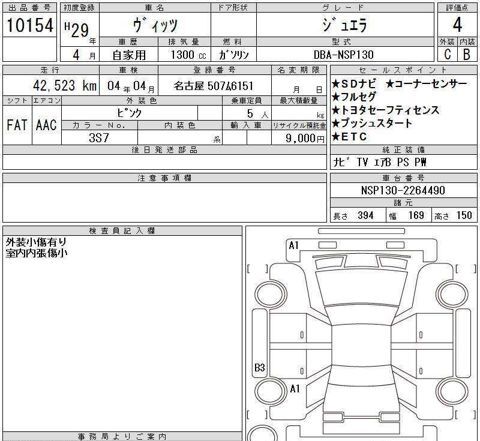The width and height of the screenshot is (480, 441).
Task: Click inspection date "04年04月"
Action: click(x=131, y=86)
